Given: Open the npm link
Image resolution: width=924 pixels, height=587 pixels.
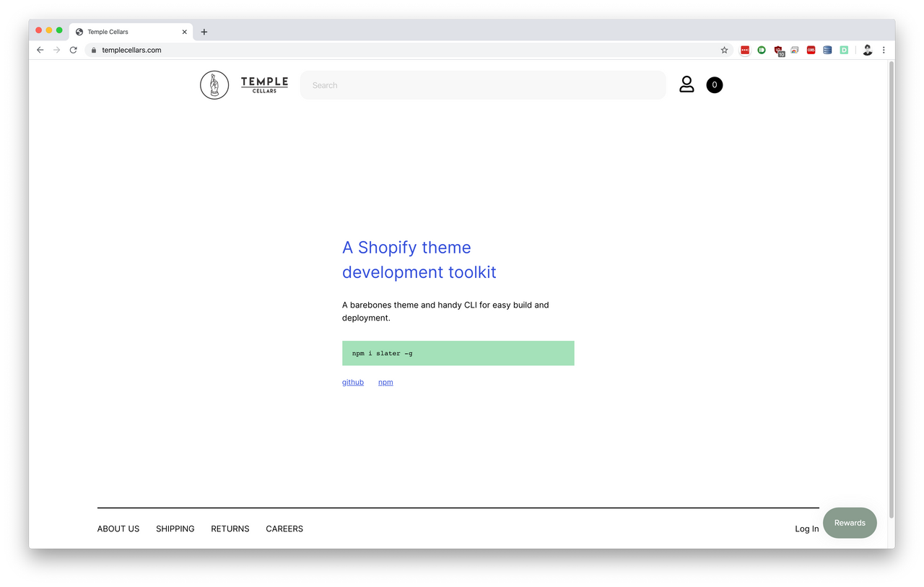Looking at the screenshot, I should pyautogui.click(x=385, y=382).
